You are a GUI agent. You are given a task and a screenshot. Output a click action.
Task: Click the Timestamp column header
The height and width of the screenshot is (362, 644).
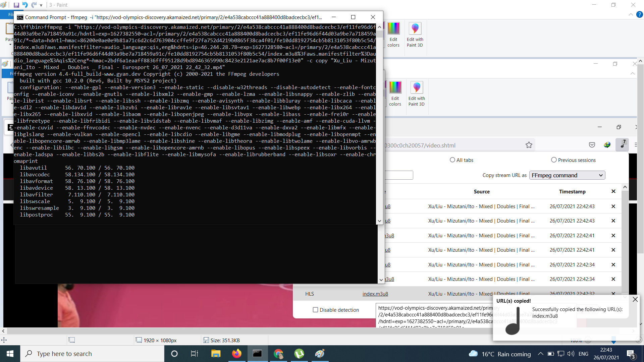[x=572, y=192]
